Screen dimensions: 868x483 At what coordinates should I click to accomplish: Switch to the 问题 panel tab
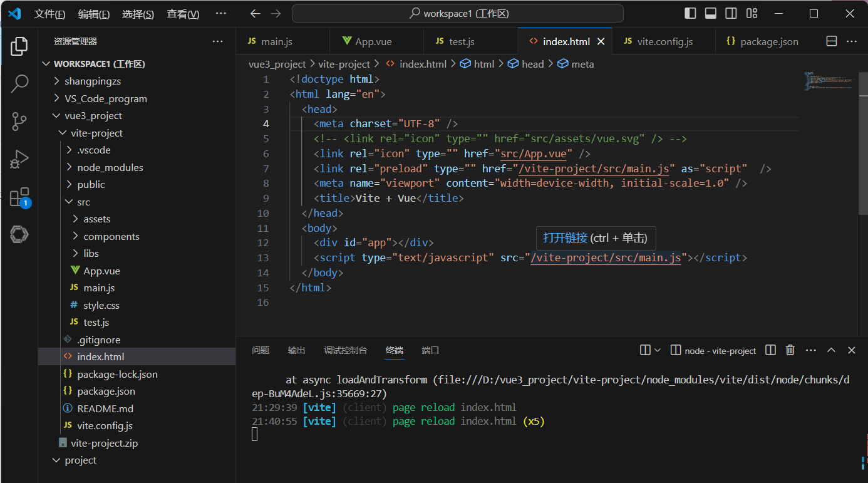coord(261,350)
